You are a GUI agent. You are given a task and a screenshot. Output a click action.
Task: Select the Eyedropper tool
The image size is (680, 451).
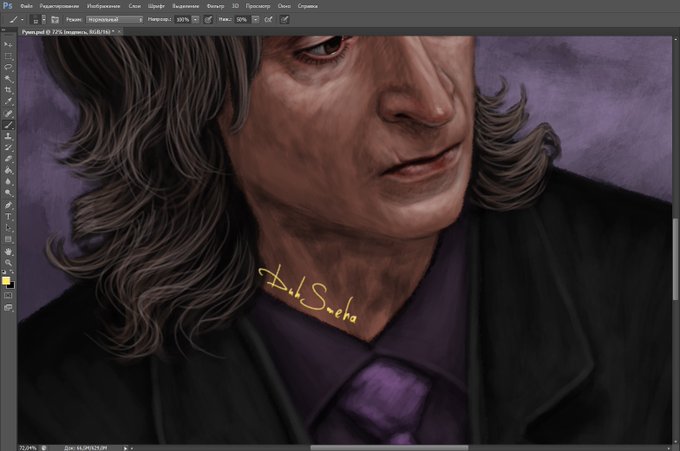(8, 102)
